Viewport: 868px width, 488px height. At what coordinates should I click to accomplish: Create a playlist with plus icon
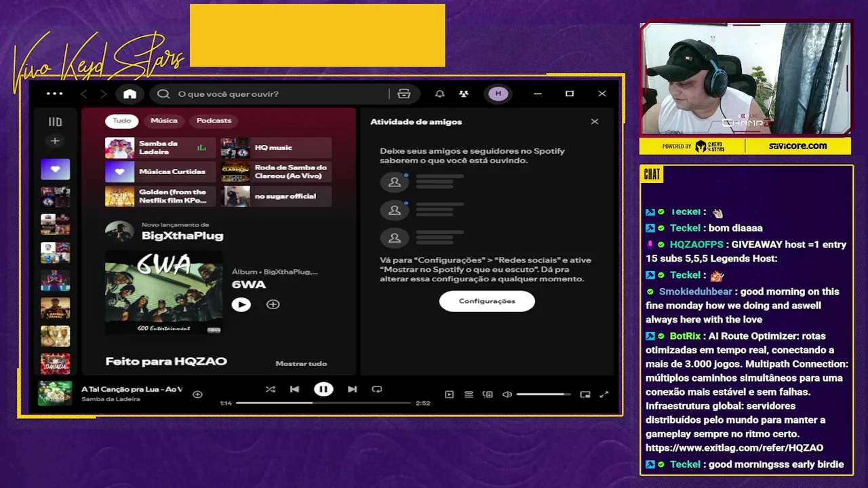(x=55, y=141)
